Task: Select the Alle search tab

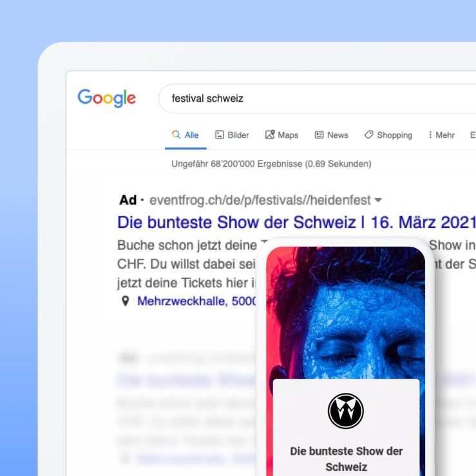Action: tap(186, 135)
